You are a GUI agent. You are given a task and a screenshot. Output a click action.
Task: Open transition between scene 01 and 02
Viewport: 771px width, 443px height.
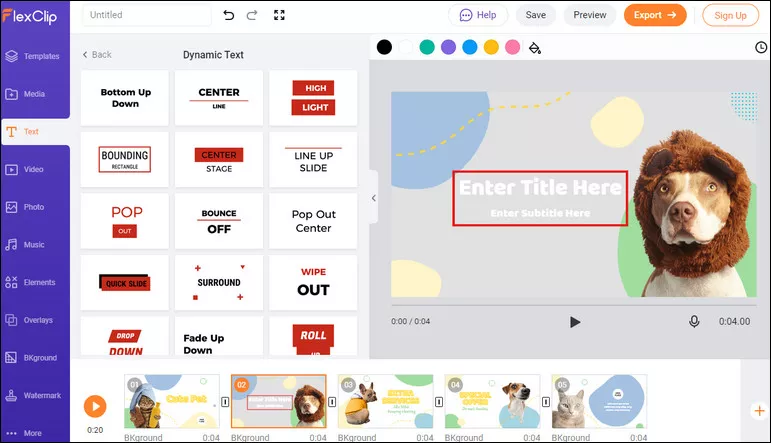225,402
